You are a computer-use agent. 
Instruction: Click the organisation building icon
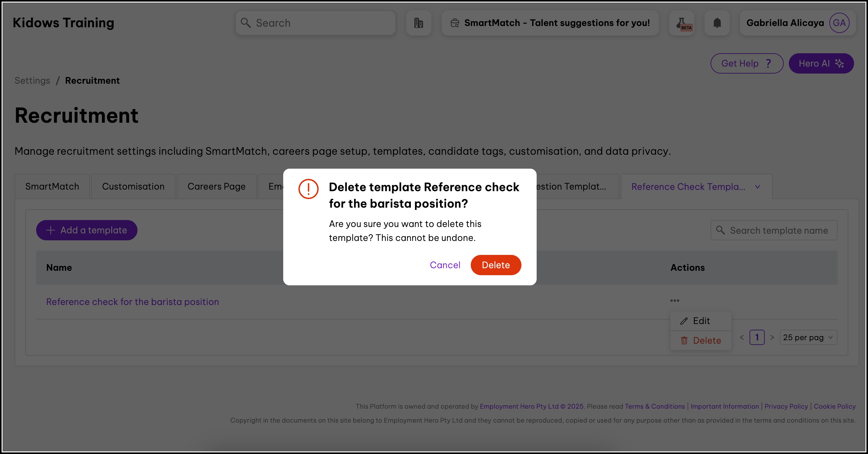click(x=418, y=23)
